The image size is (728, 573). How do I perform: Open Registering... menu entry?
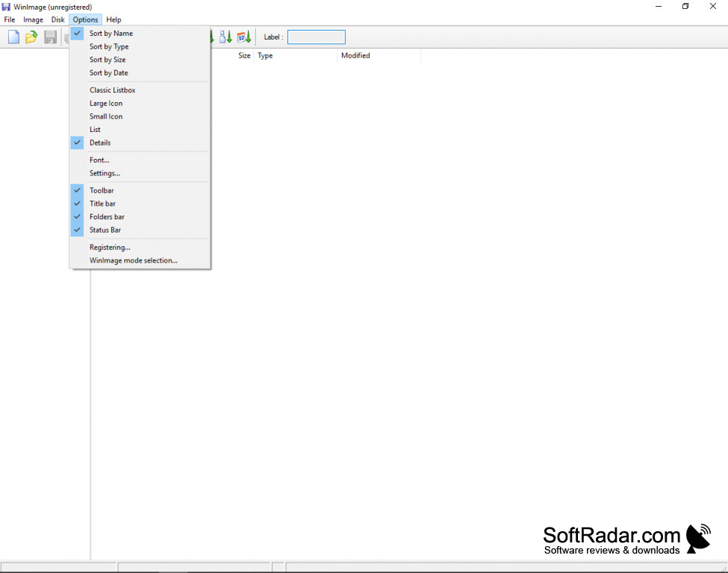[140, 247]
